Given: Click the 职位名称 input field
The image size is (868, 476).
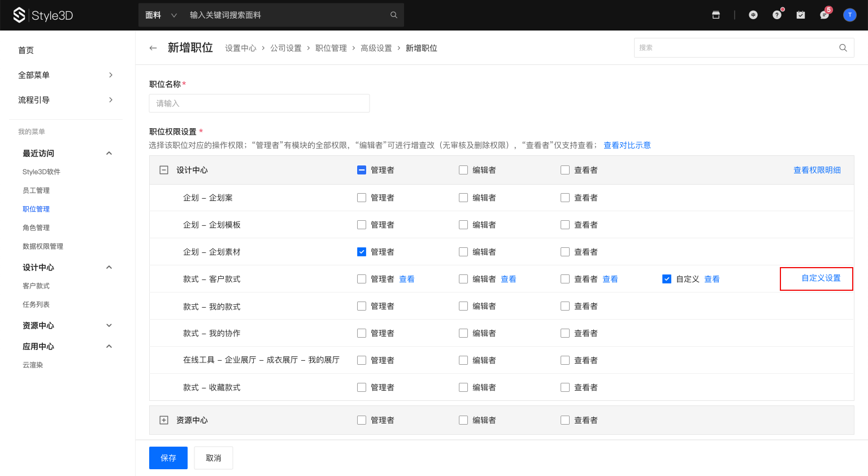Looking at the screenshot, I should 259,103.
